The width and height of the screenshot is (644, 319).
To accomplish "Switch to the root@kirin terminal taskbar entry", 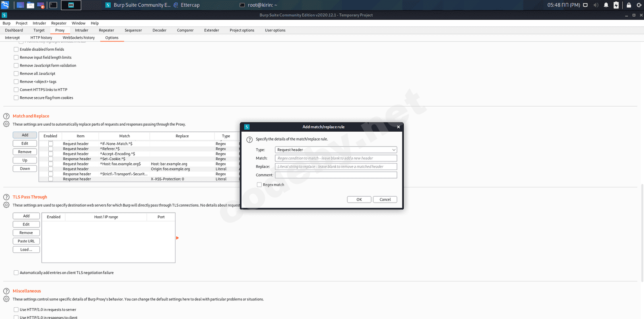I will (258, 5).
